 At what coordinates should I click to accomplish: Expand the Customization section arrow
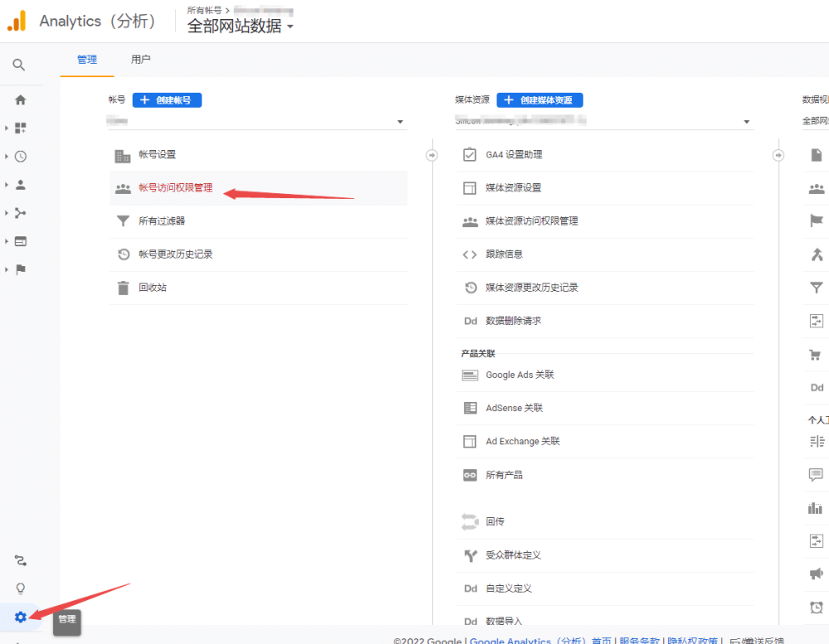click(7, 128)
